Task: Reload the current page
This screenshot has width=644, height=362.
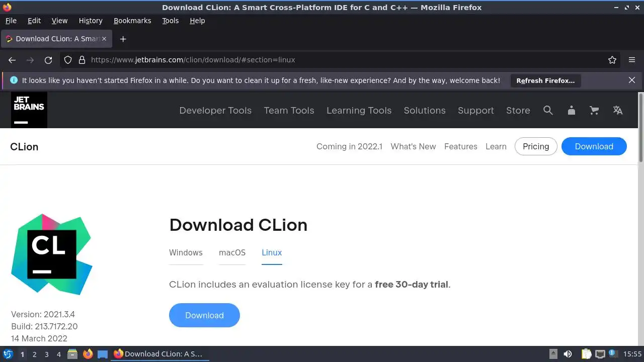Action: [x=48, y=60]
